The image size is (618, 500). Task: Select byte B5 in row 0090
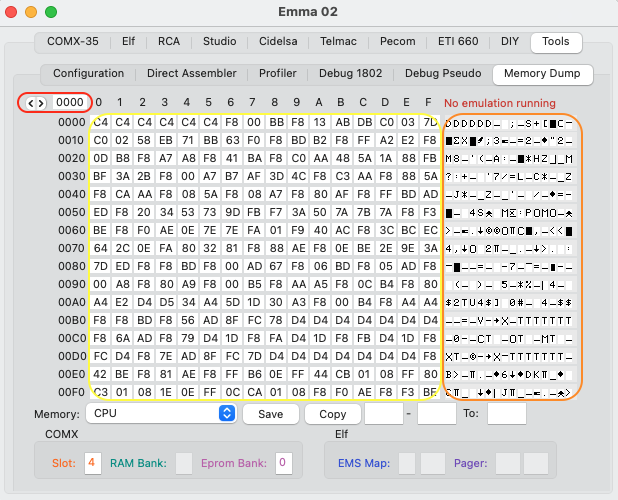click(254, 284)
